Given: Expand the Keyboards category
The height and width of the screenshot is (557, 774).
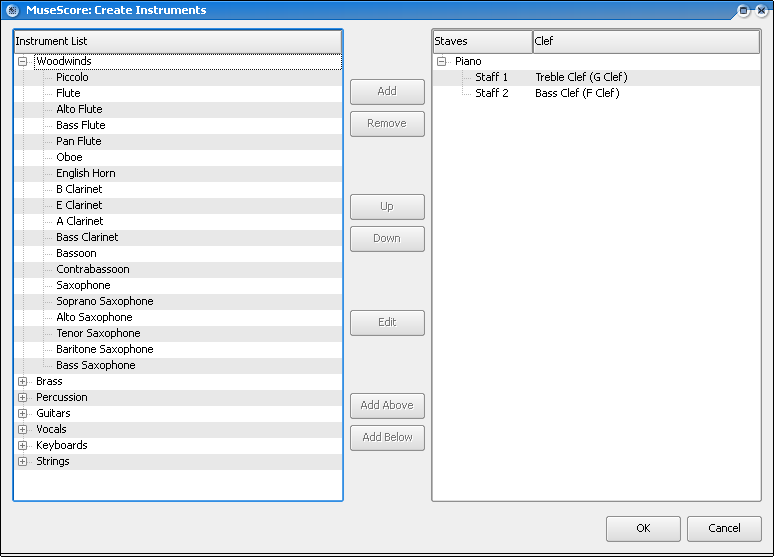Looking at the screenshot, I should [22, 445].
